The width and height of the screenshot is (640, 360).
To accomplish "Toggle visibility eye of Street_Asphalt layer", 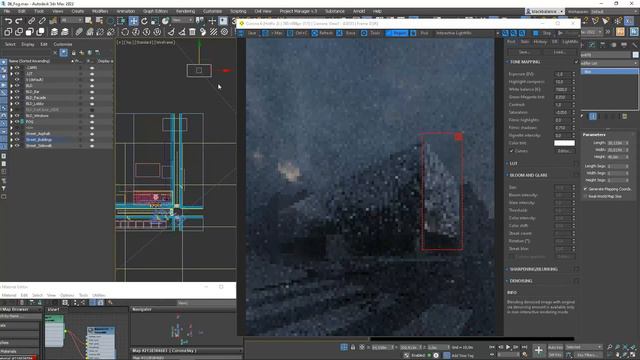I will pyautogui.click(x=17, y=133).
